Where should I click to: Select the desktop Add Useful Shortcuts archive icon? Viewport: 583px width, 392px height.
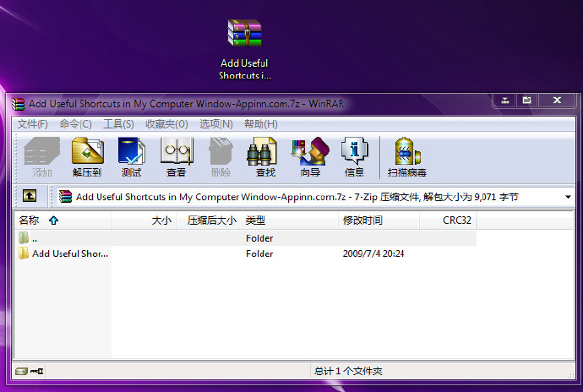(244, 33)
